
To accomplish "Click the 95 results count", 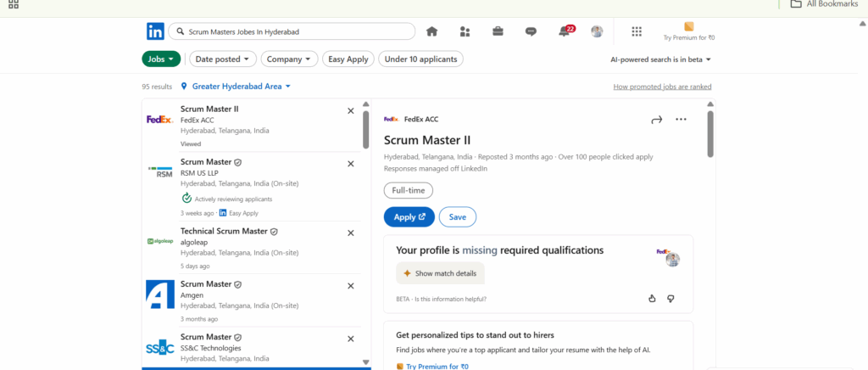I will 157,87.
